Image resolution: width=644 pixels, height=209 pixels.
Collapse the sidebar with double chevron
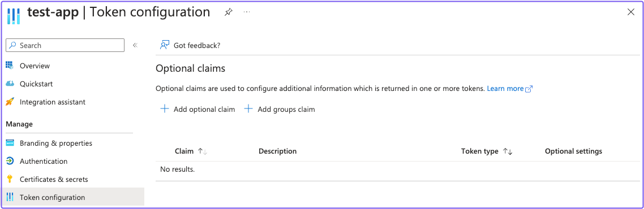[135, 46]
